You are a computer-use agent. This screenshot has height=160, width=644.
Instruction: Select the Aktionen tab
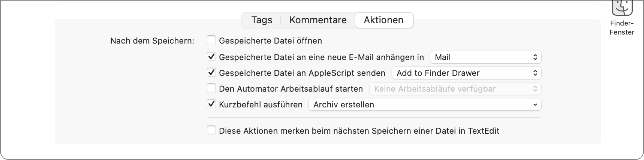click(x=384, y=20)
